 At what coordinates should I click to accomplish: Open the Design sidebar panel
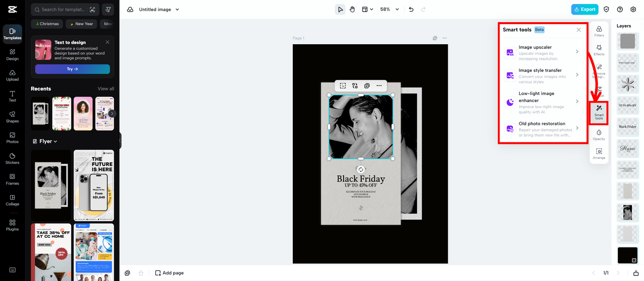coord(13,54)
